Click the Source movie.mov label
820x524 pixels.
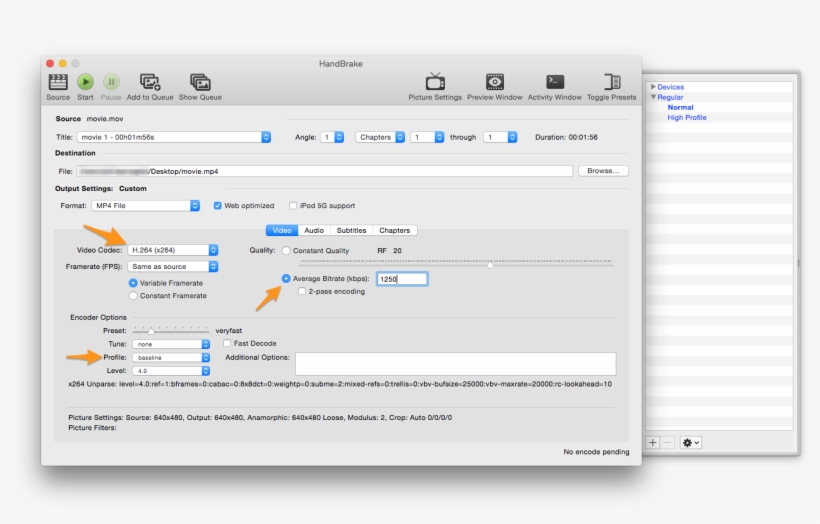[89, 119]
